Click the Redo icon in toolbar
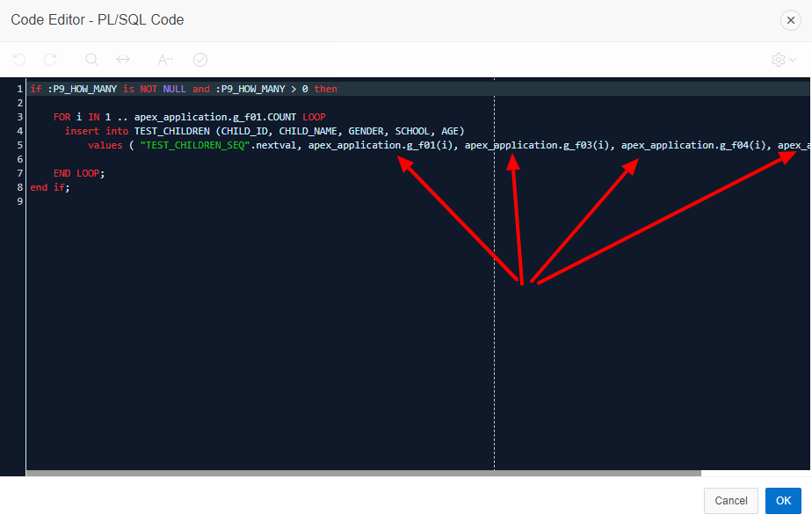The height and width of the screenshot is (522, 812). (x=50, y=60)
